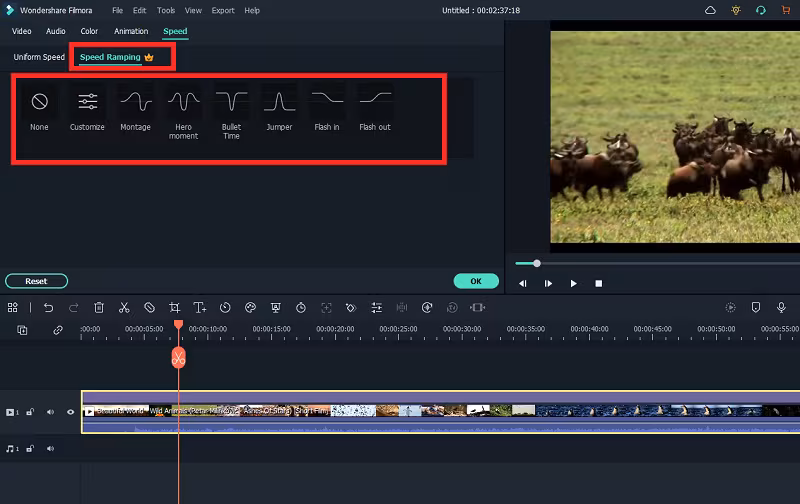Screen dimensions: 800x504
Task: Open the color palette tool
Action: pos(250,308)
